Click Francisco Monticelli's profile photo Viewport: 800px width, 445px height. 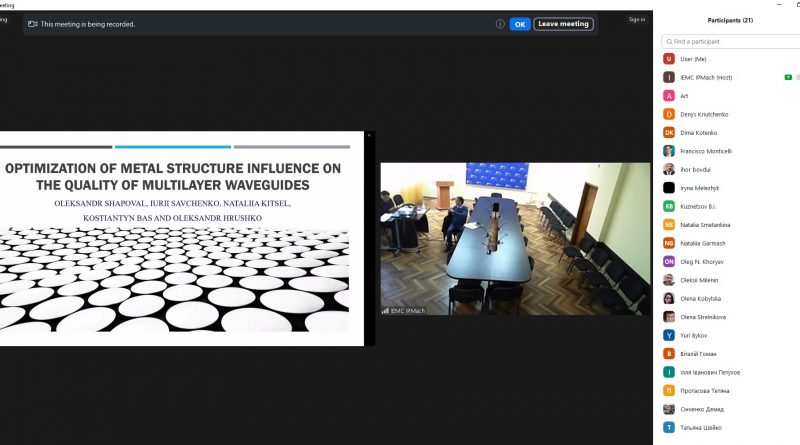pos(668,151)
